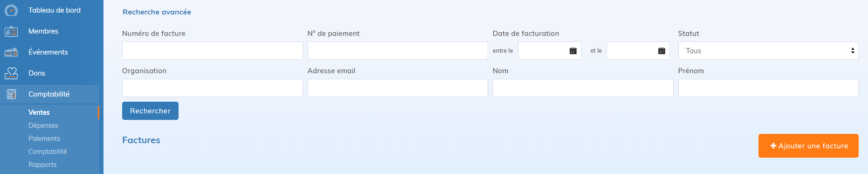Select the Organisation input field
Viewport: 868px width, 174px height.
click(x=212, y=88)
